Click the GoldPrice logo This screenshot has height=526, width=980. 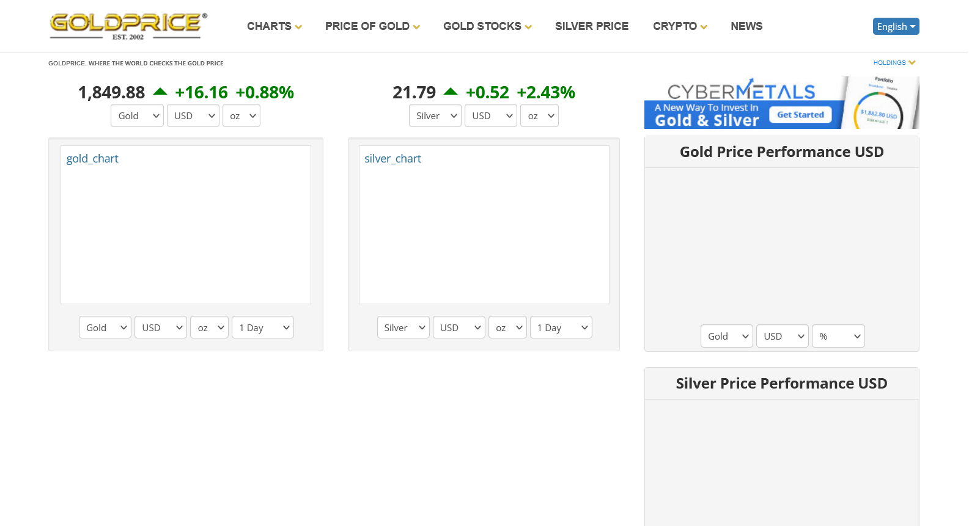pyautogui.click(x=128, y=26)
